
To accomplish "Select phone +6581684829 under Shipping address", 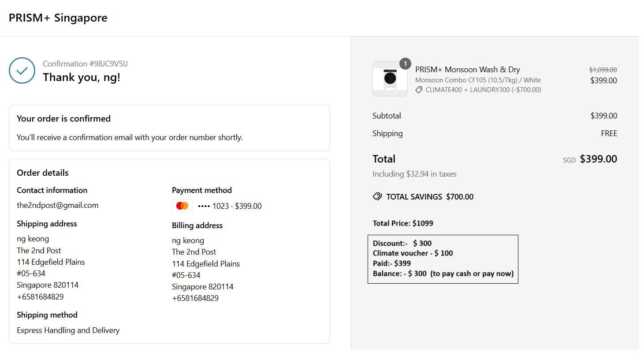I will click(40, 297).
